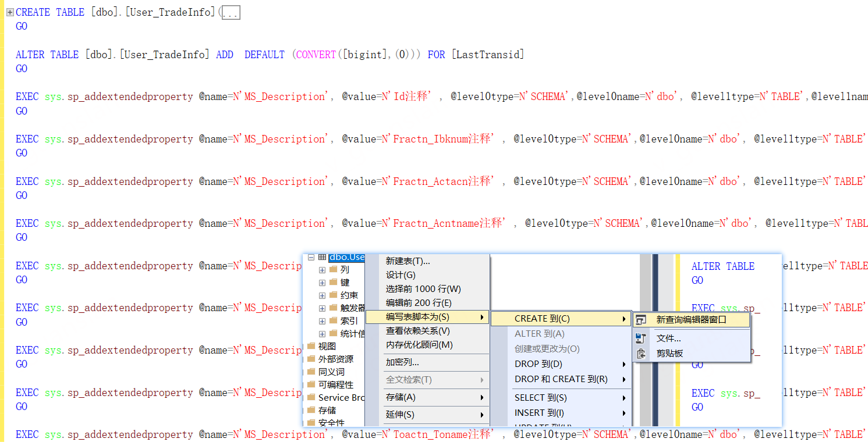Click the clipboard (剪贴板) icon
The height and width of the screenshot is (442, 868).
(641, 354)
